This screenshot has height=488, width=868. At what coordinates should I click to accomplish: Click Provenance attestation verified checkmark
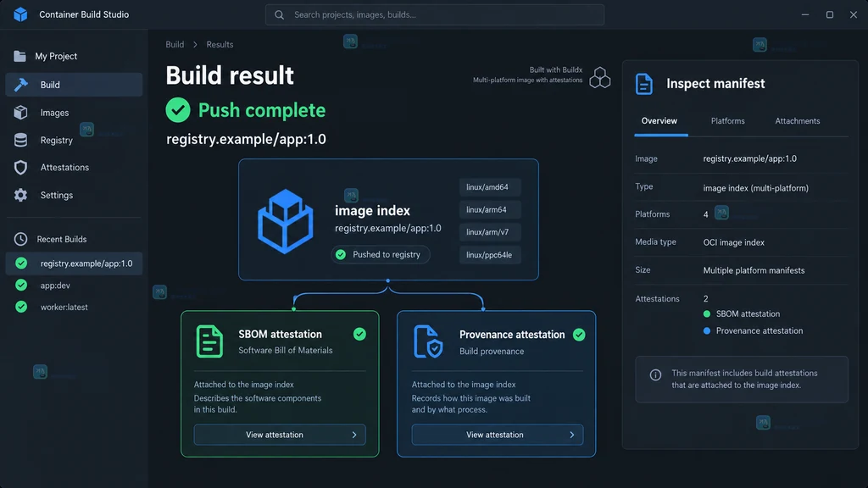click(x=579, y=335)
